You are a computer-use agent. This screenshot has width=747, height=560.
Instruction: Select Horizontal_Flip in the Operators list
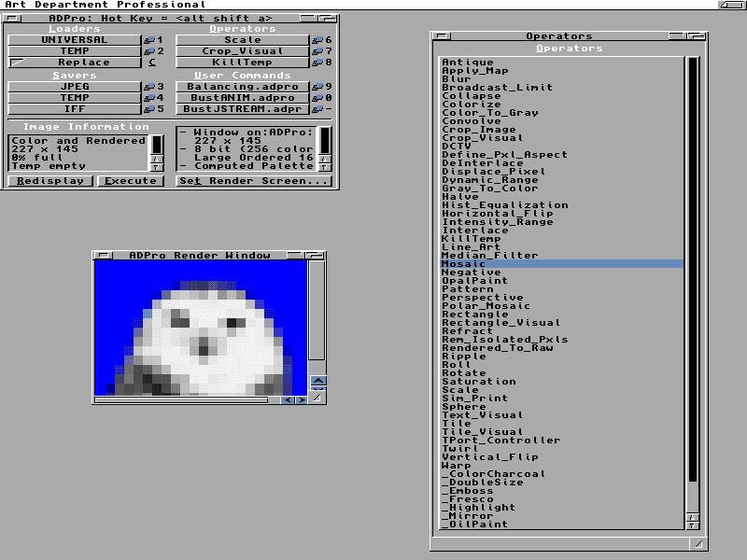561,214
